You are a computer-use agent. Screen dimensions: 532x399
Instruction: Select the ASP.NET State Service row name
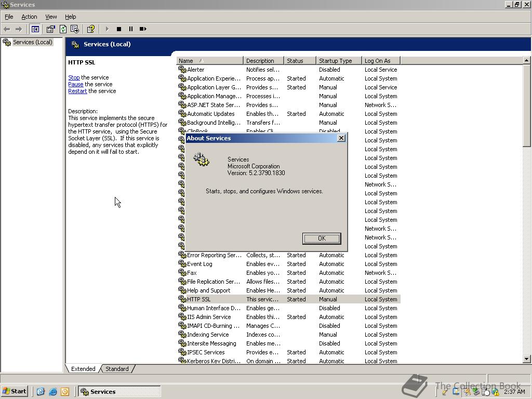tap(214, 105)
